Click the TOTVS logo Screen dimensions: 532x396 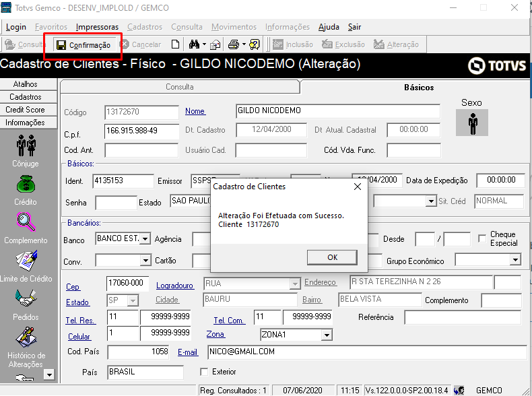[497, 65]
